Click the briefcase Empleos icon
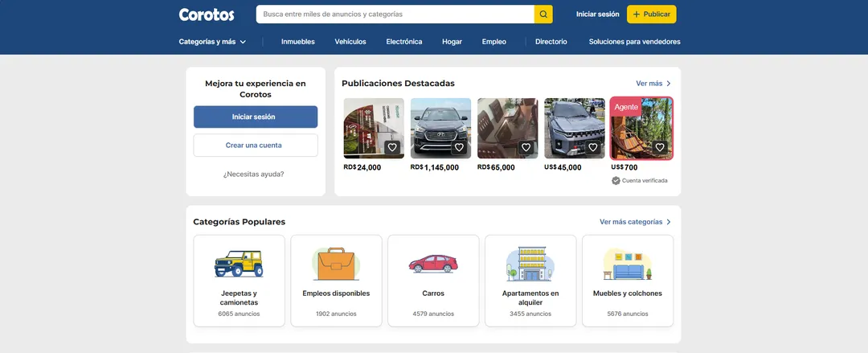The height and width of the screenshot is (353, 868). pyautogui.click(x=336, y=264)
